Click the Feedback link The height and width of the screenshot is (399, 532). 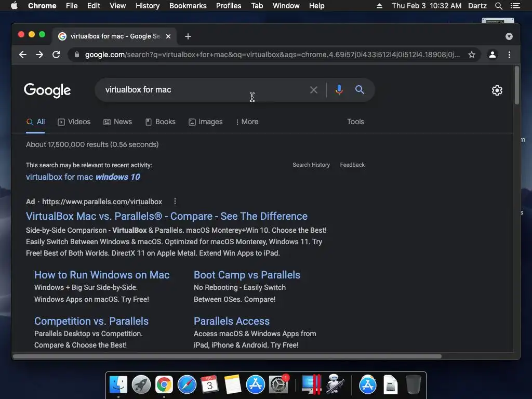[x=352, y=165]
